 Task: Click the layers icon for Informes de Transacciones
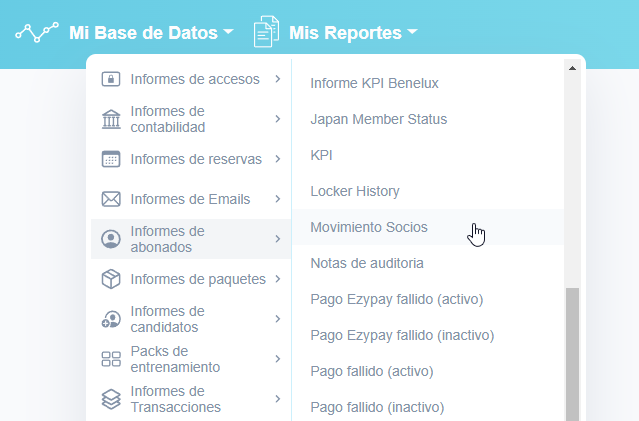pos(111,399)
